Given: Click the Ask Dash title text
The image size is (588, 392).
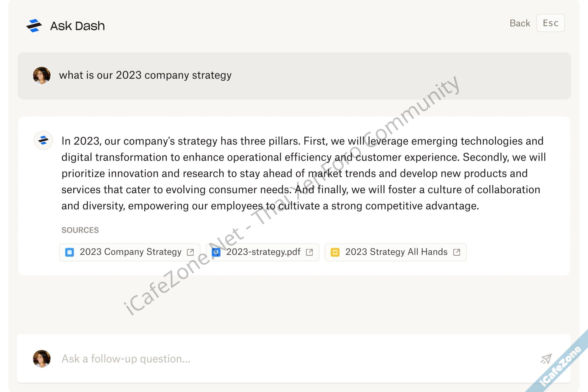Looking at the screenshot, I should coord(77,26).
